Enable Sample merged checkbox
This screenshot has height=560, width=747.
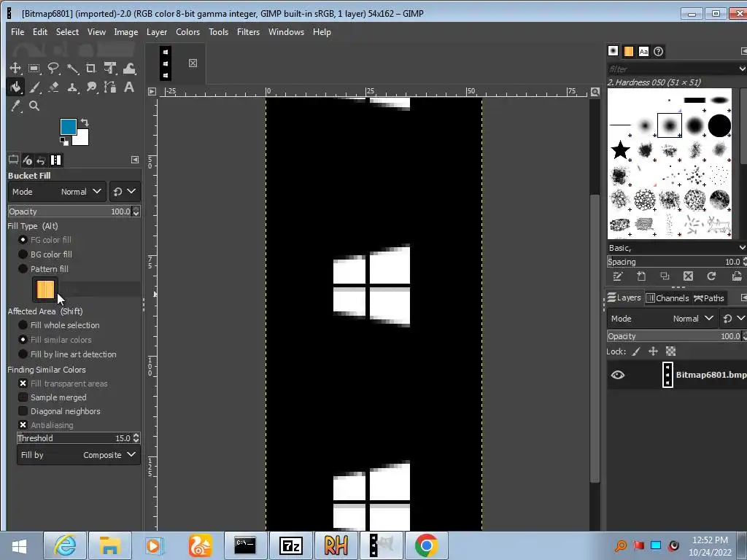pyautogui.click(x=23, y=397)
